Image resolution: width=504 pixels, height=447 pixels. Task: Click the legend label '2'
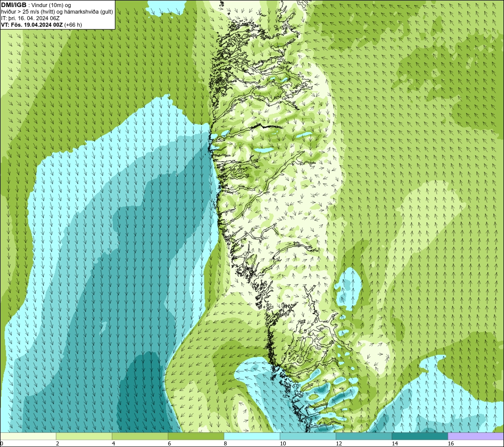(57, 443)
